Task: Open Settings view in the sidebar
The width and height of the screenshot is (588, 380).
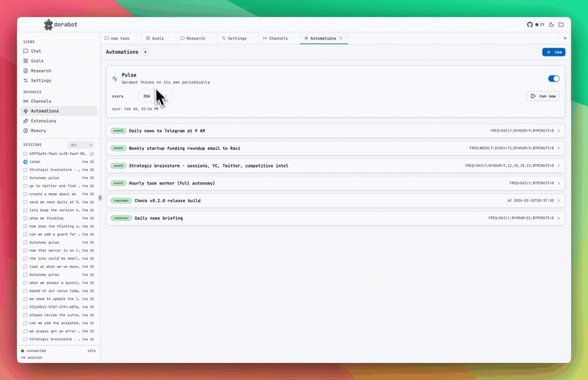Action: (59, 81)
